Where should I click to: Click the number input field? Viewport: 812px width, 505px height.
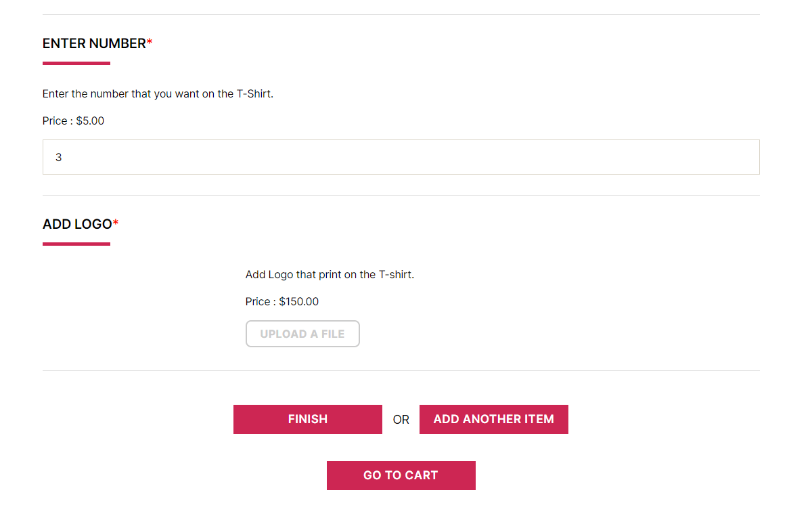point(401,157)
